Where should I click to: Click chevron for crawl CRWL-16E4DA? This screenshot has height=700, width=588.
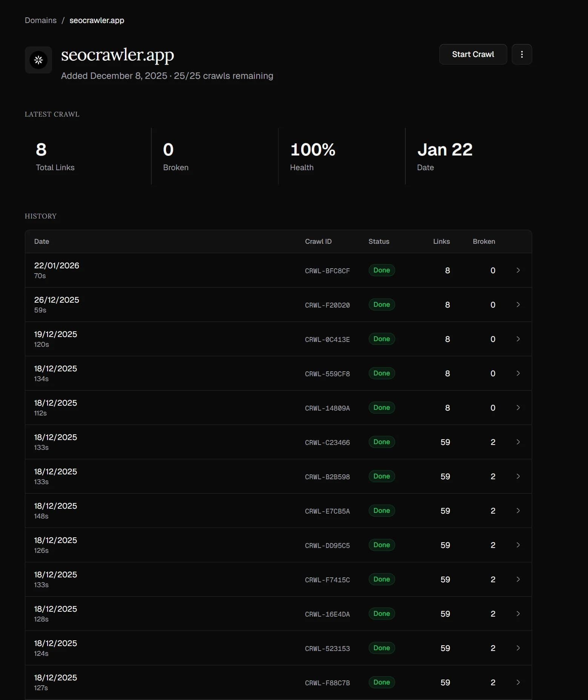click(x=518, y=614)
